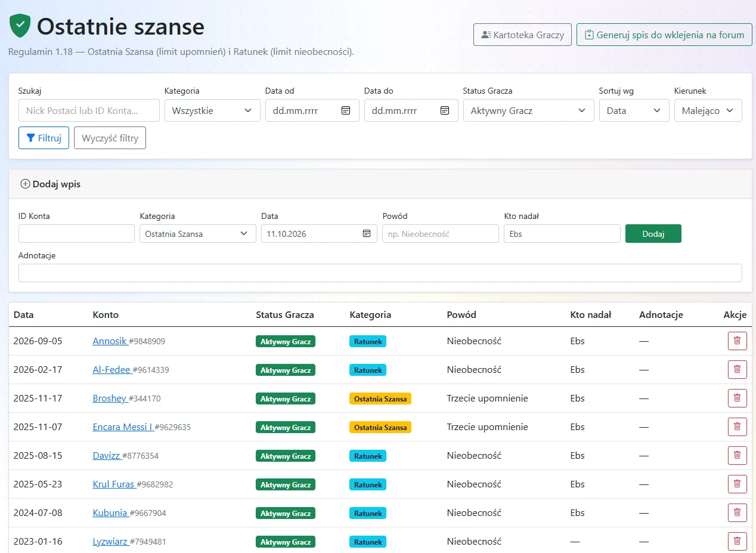The height and width of the screenshot is (553, 756).
Task: Collapse the Dodaj wpis section header
Action: 380,184
